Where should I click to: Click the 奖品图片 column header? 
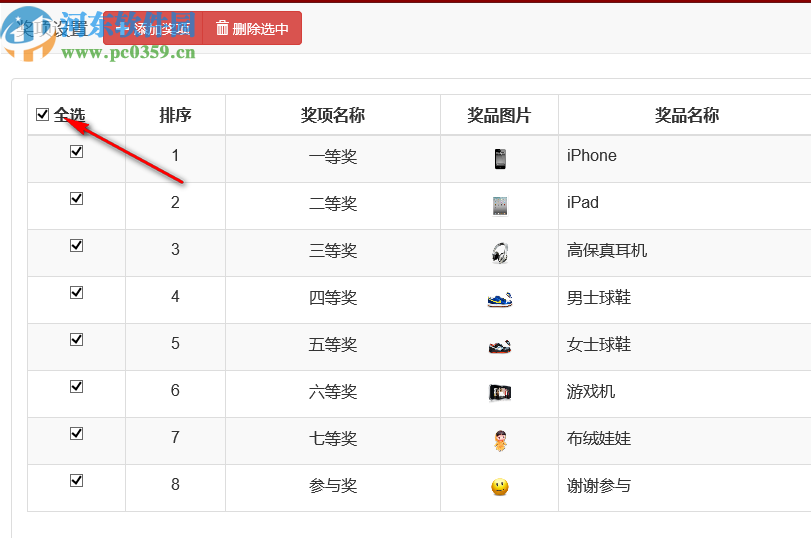[x=500, y=115]
